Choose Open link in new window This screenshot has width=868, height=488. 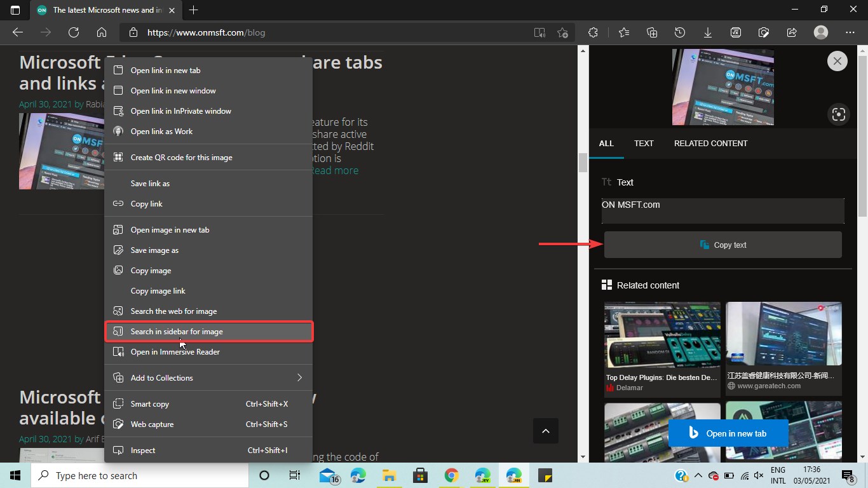coord(208,91)
